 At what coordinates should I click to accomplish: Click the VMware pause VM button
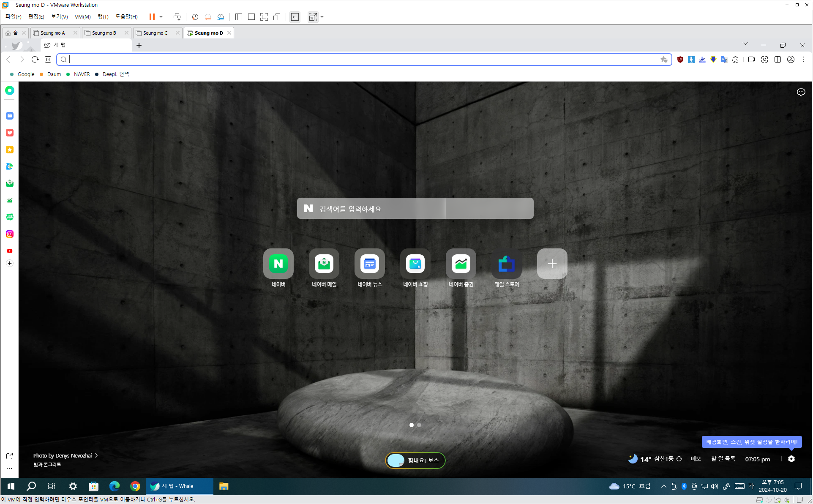click(152, 17)
